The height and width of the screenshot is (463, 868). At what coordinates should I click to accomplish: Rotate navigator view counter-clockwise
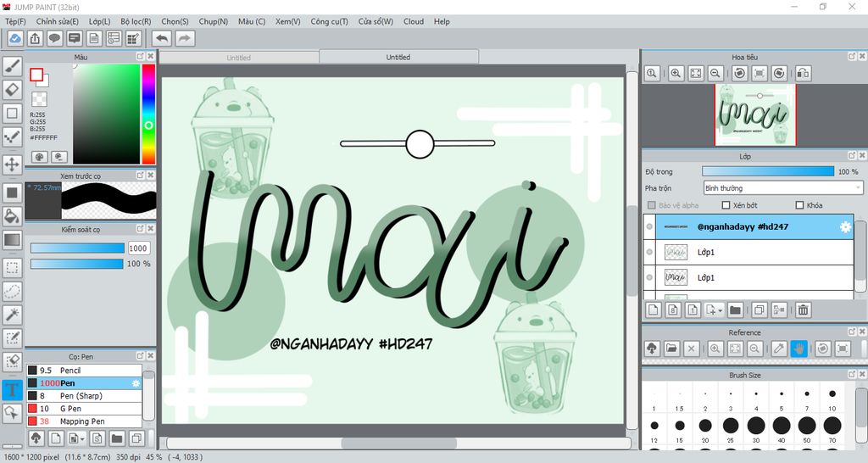click(739, 73)
